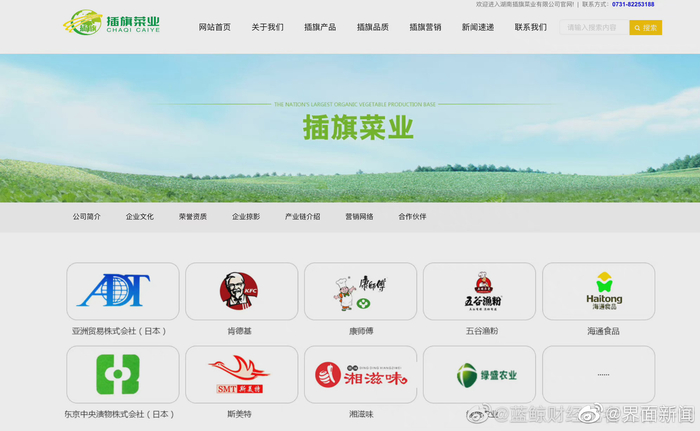Screen dimensions: 700x431
Task: Select the 营销网络 sub-tab
Action: pos(359,217)
